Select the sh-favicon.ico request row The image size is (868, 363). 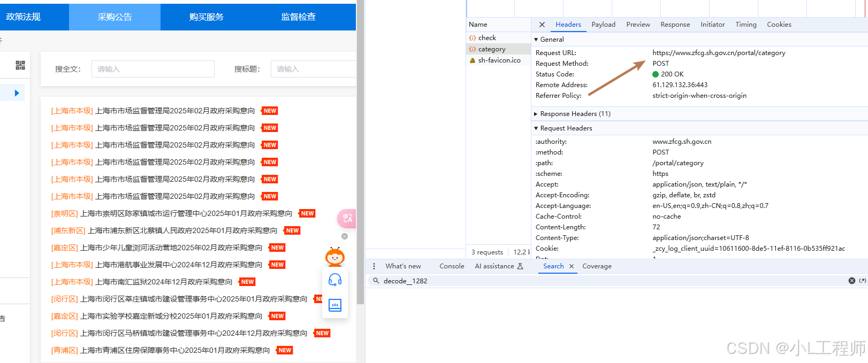coord(498,60)
